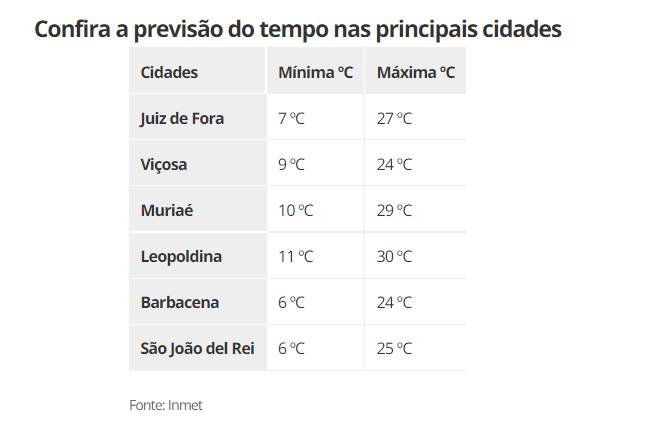The width and height of the screenshot is (653, 428).
Task: Click Muriaé's maximum temperature 29 °C
Action: 394,210
